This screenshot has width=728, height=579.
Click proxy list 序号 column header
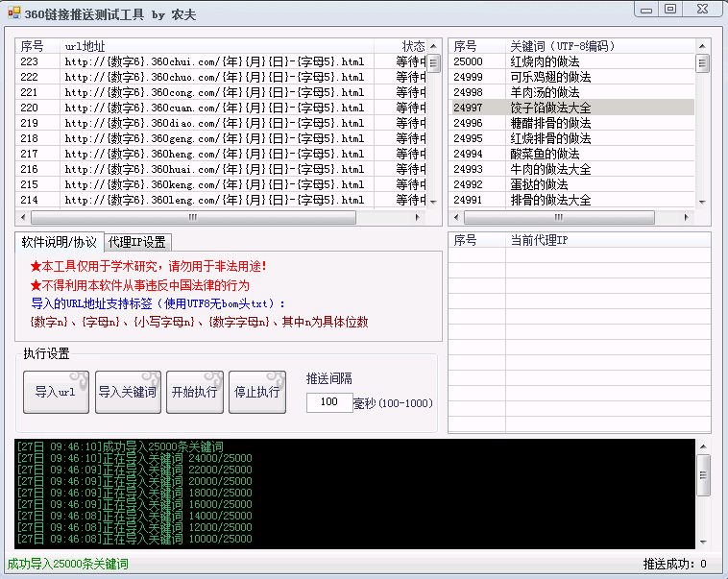[x=476, y=240]
